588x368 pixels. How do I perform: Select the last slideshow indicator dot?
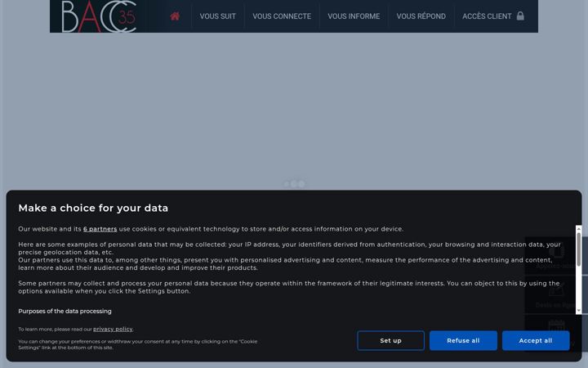[301, 184]
